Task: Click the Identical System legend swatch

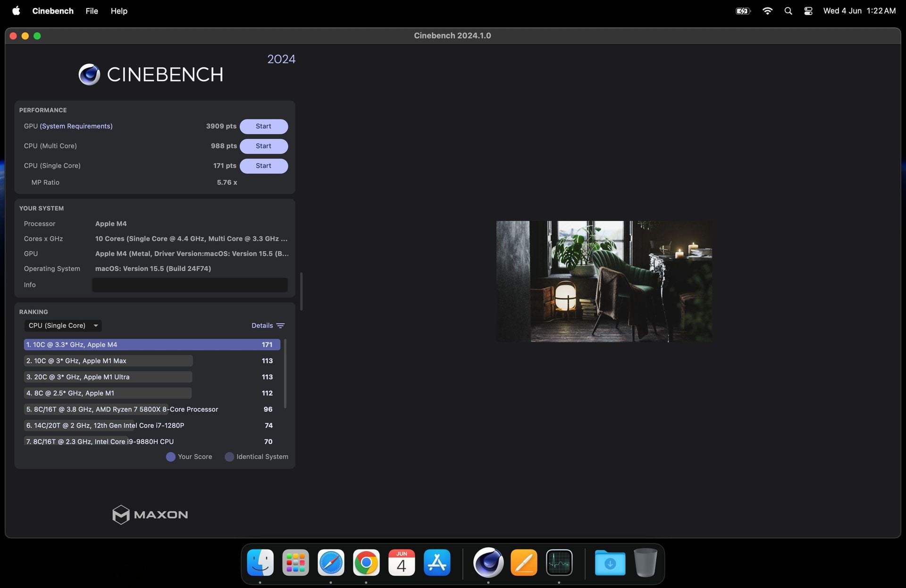Action: point(229,457)
